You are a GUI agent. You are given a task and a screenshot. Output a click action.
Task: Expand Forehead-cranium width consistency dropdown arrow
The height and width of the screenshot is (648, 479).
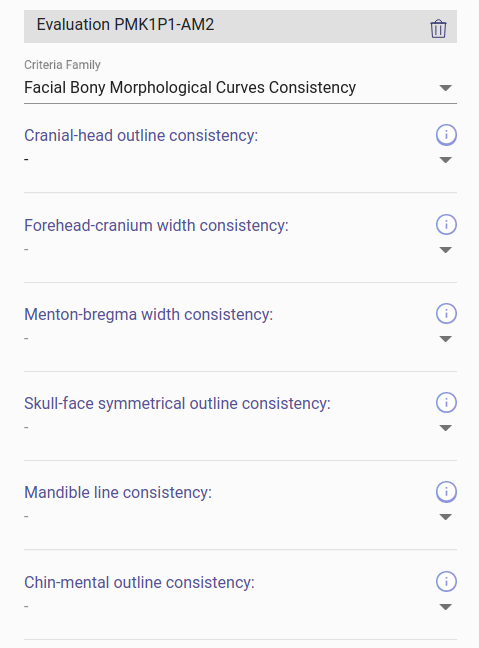tap(446, 250)
